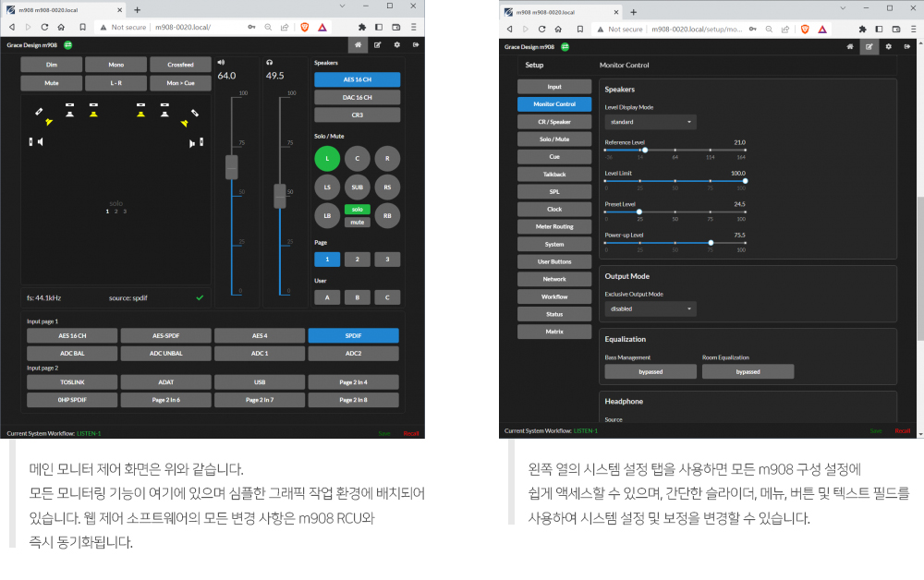Open the gear settings icon in left window
The image size is (924, 580).
pyautogui.click(x=396, y=44)
